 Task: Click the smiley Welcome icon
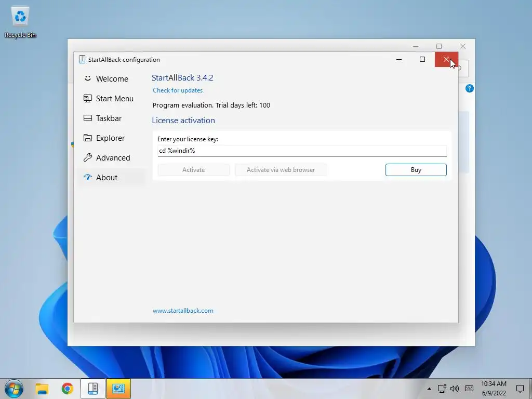[x=87, y=78]
